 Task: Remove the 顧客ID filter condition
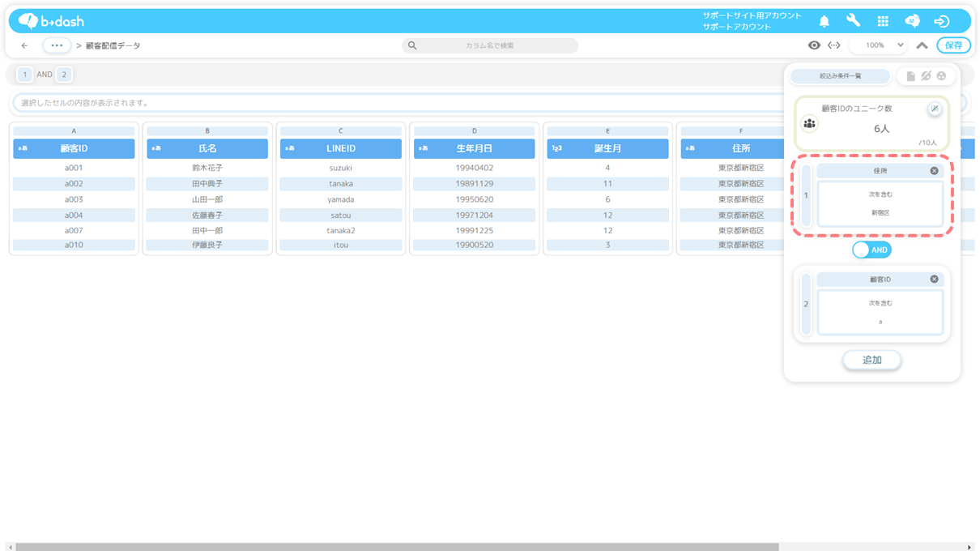[934, 279]
